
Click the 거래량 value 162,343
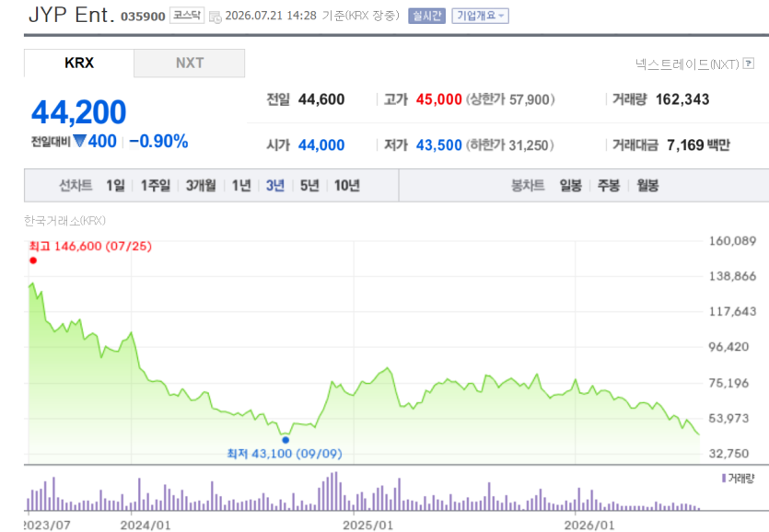[682, 99]
